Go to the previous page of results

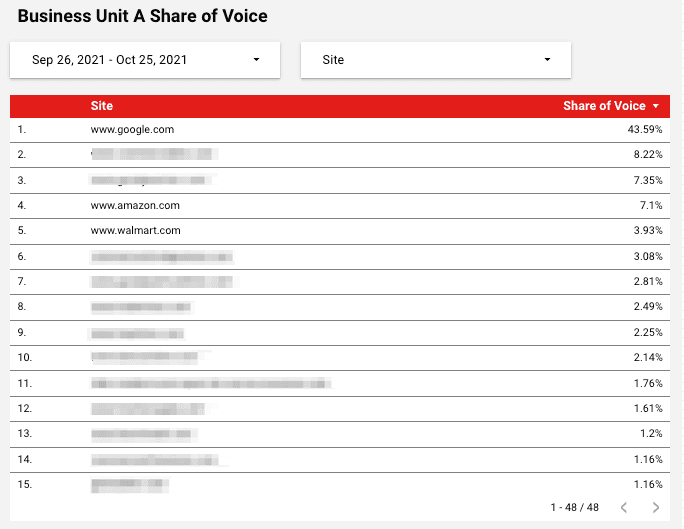click(623, 508)
